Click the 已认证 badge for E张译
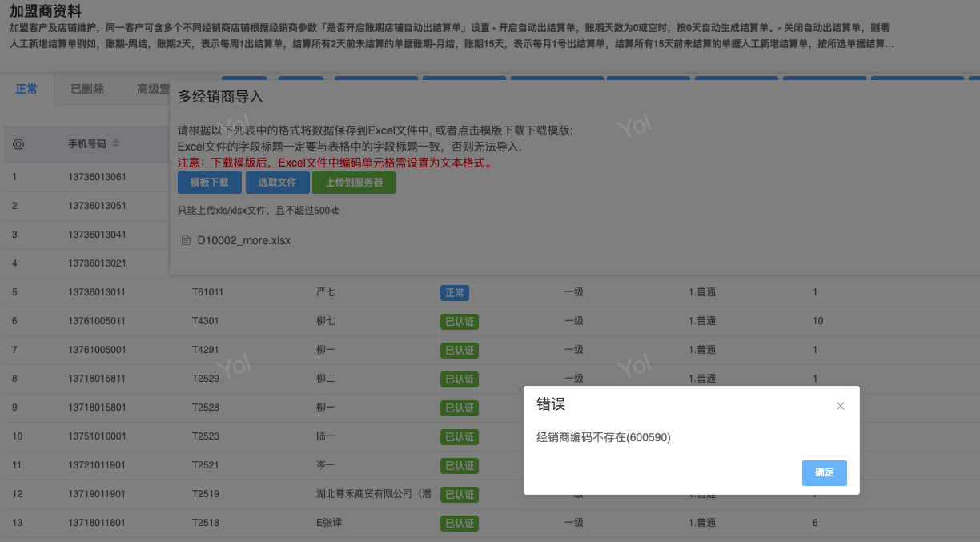The width and height of the screenshot is (980, 542). tap(459, 524)
